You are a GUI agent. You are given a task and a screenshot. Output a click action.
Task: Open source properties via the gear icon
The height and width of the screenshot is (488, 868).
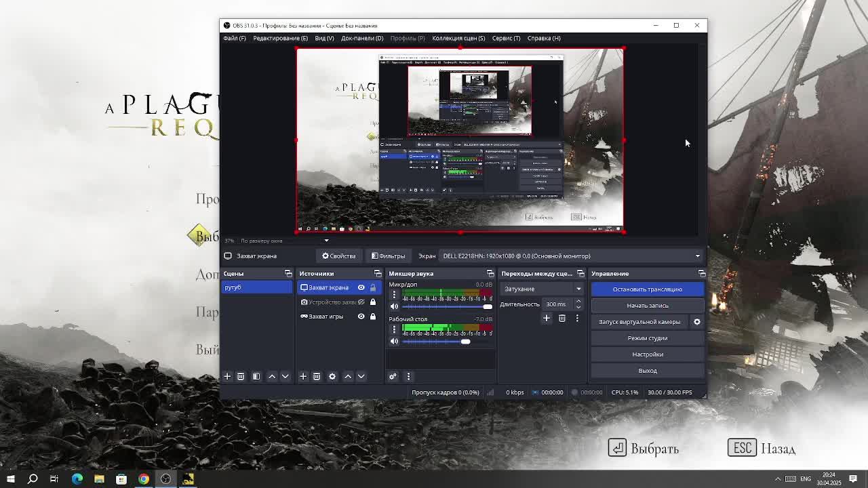(x=332, y=376)
